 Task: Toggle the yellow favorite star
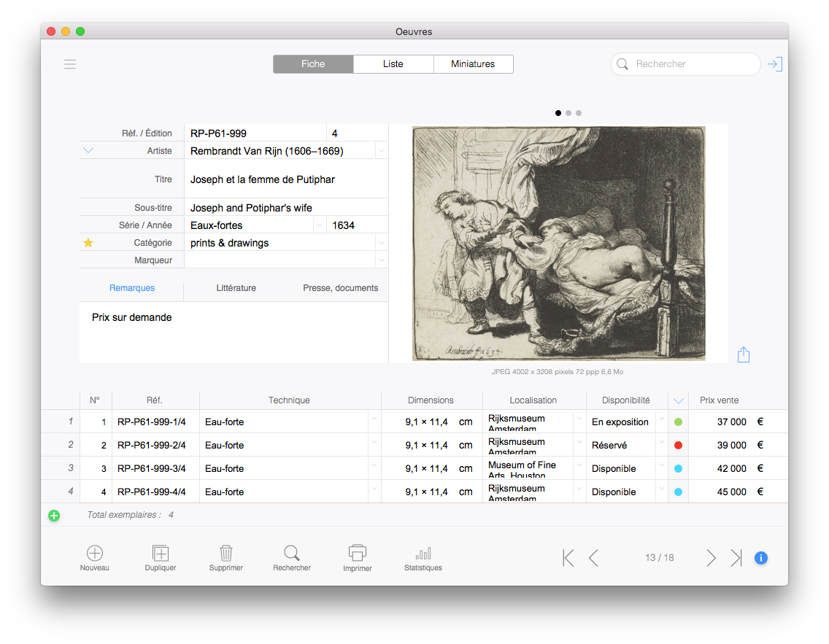coord(88,243)
